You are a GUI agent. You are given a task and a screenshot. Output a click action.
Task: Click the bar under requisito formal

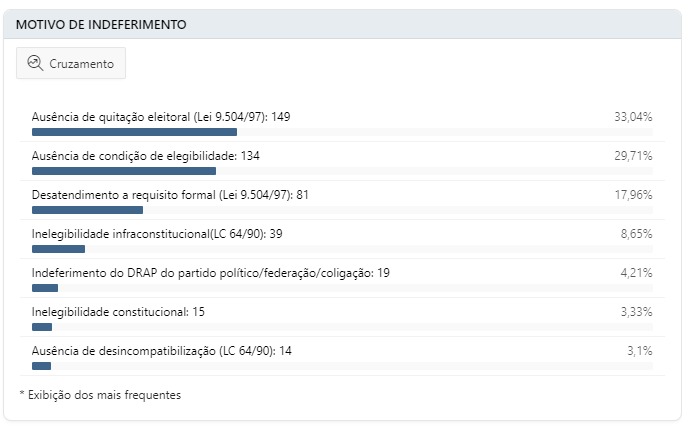87,210
